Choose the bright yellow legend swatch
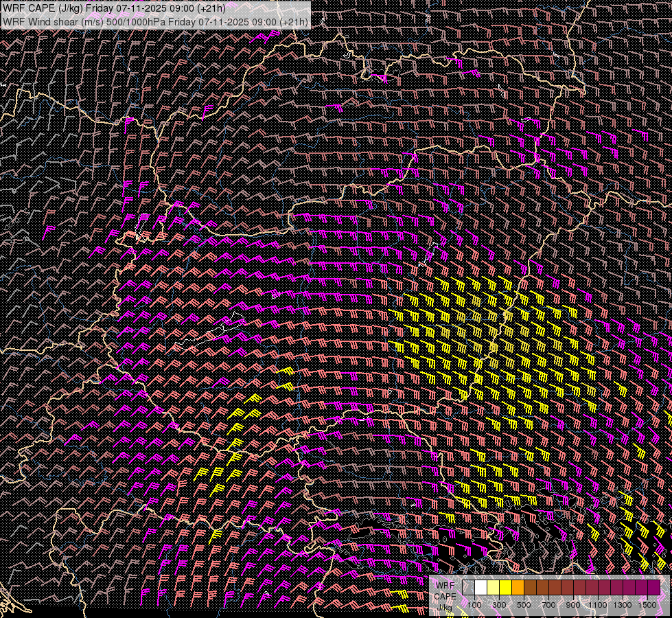Screen dimensions: 672x618 [506, 588]
